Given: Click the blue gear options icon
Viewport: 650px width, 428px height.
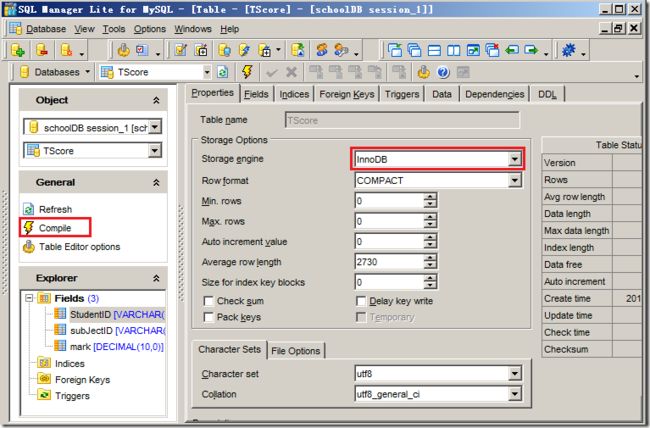Looking at the screenshot, I should (x=569, y=50).
